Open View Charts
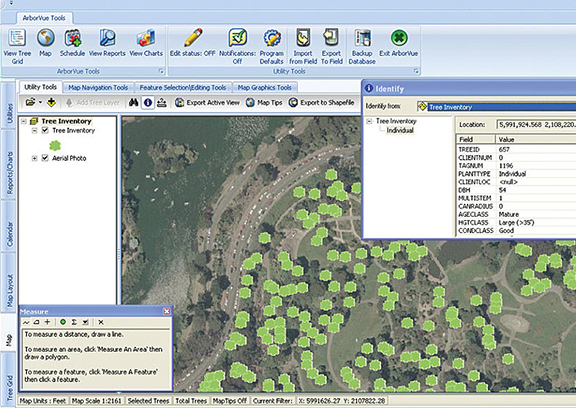Screen dimensions: 576x408 146,43
